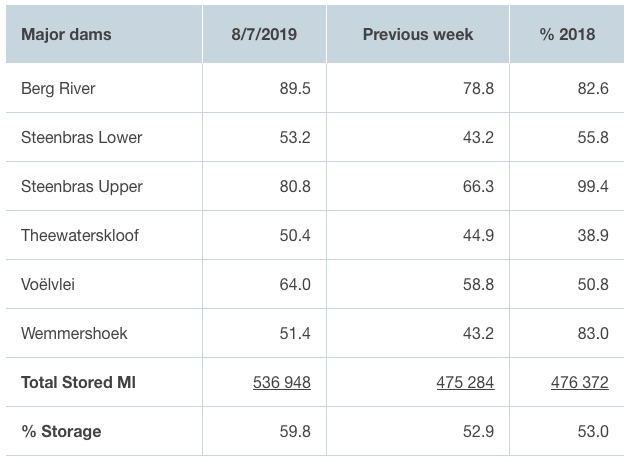Select the Theewaterskloof row label
The width and height of the screenshot is (641, 465).
[x=80, y=236]
